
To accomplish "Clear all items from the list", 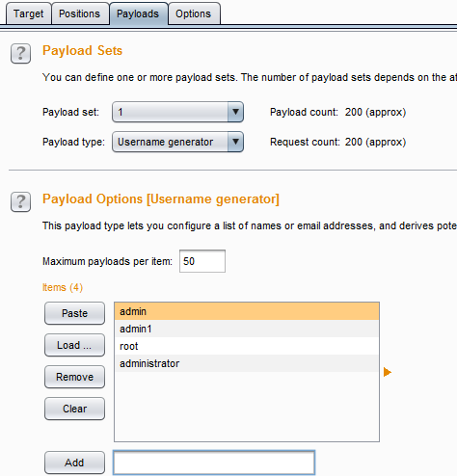I will pos(74,409).
